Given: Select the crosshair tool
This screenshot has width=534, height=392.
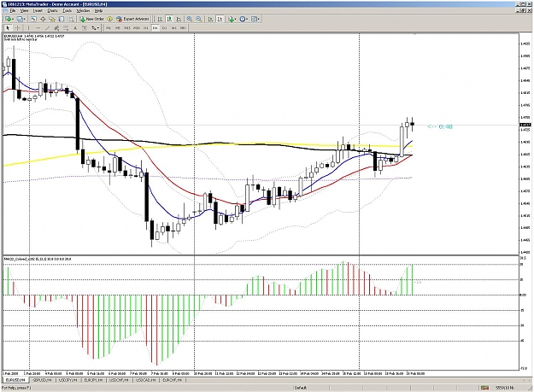Looking at the screenshot, I should point(17,28).
